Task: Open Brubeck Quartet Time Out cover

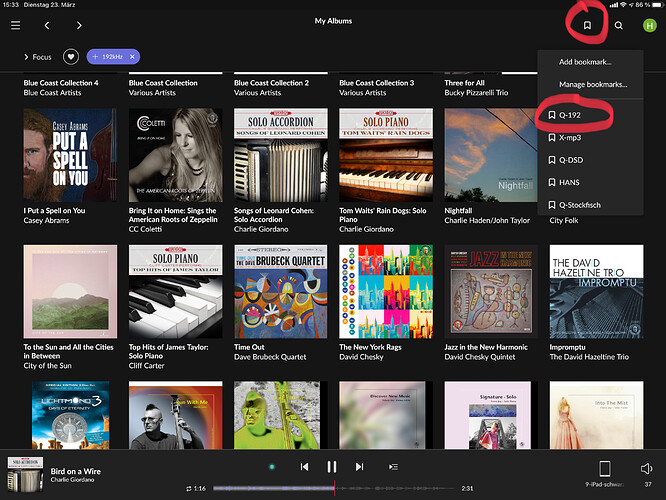Action: pos(281,291)
